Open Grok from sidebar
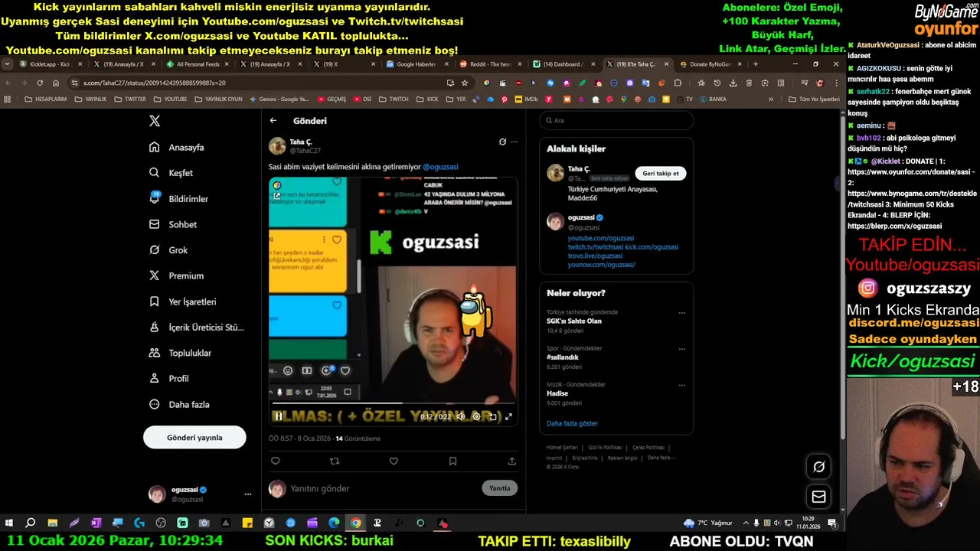Image resolution: width=980 pixels, height=551 pixels. pyautogui.click(x=168, y=250)
